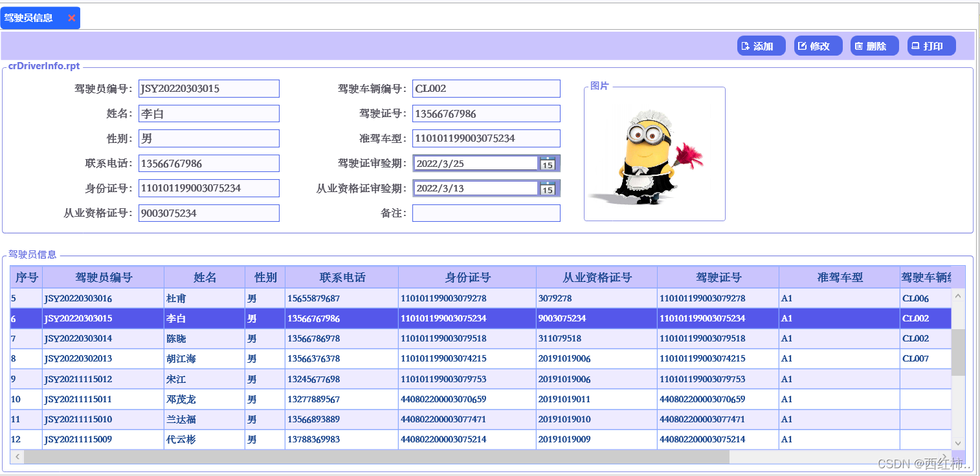Viewport: 980px width, 476px height.
Task: Select row JSY20220303016 in the table
Action: point(481,298)
